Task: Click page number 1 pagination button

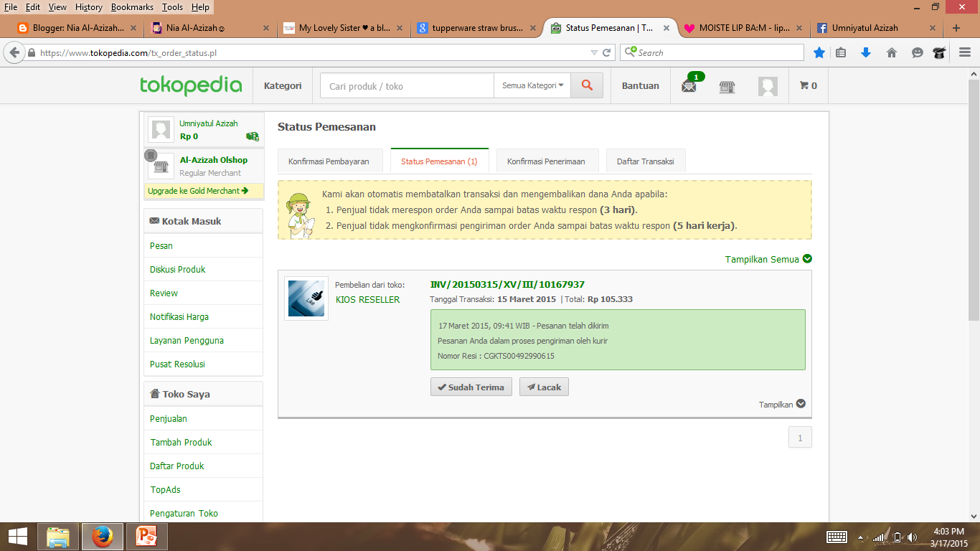Action: pyautogui.click(x=800, y=437)
